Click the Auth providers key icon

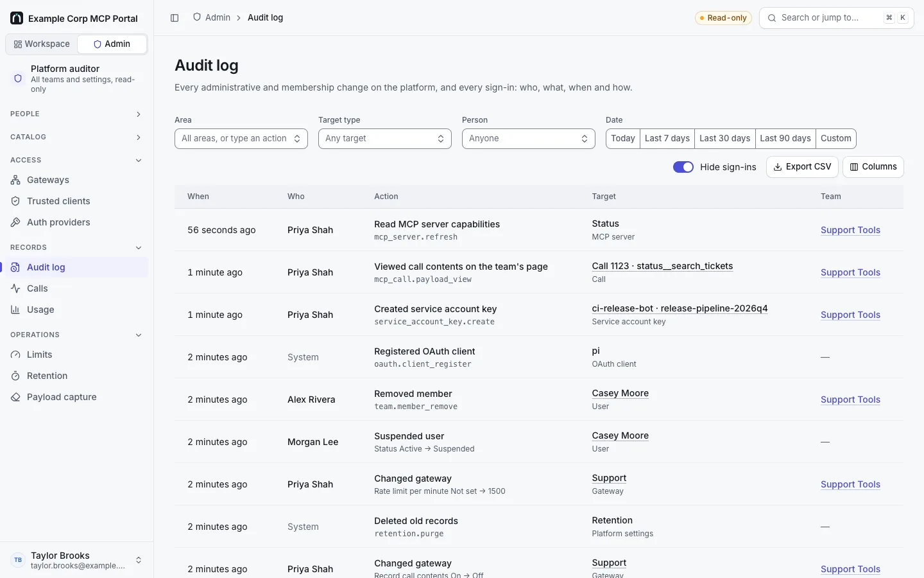pyautogui.click(x=15, y=222)
